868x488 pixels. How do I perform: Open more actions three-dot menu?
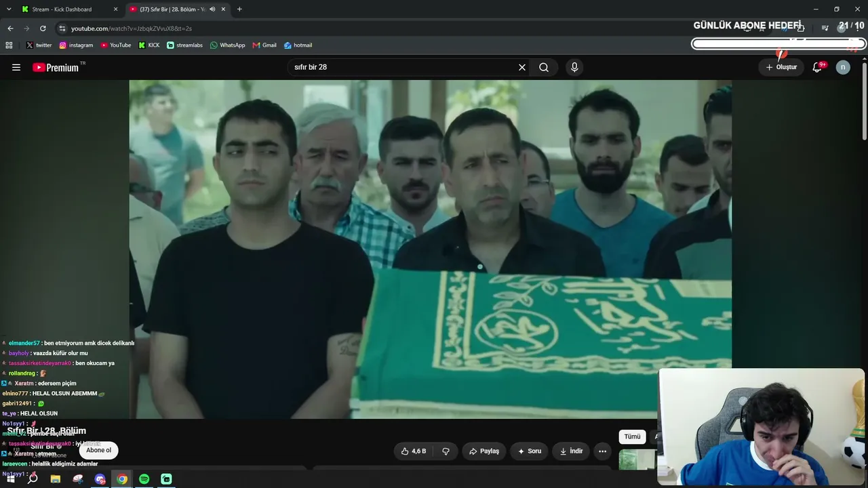tap(602, 451)
